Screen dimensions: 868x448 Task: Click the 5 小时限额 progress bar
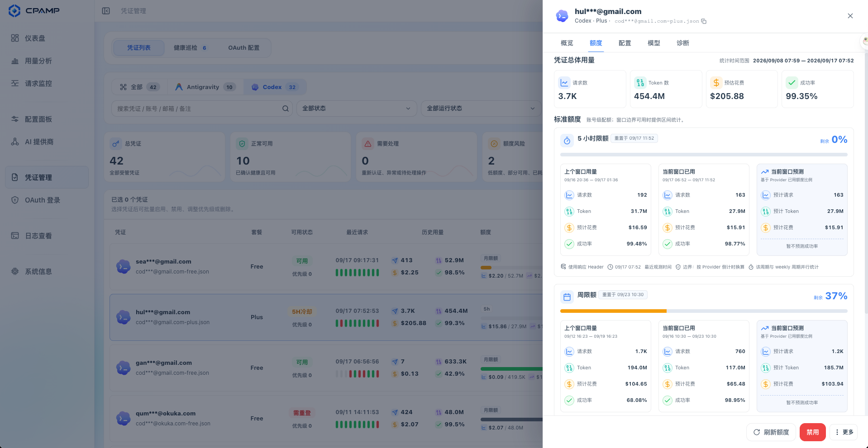click(x=704, y=155)
